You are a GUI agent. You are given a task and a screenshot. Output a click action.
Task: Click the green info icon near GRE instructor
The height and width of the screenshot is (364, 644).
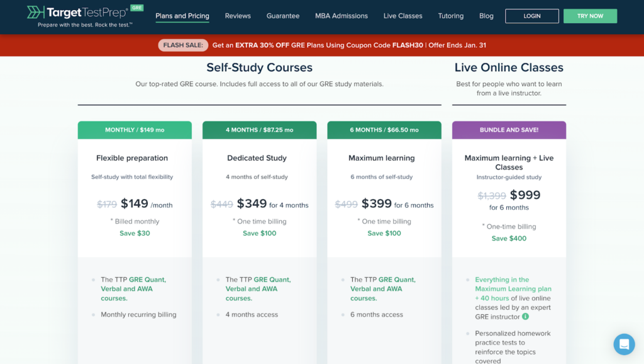[526, 317]
